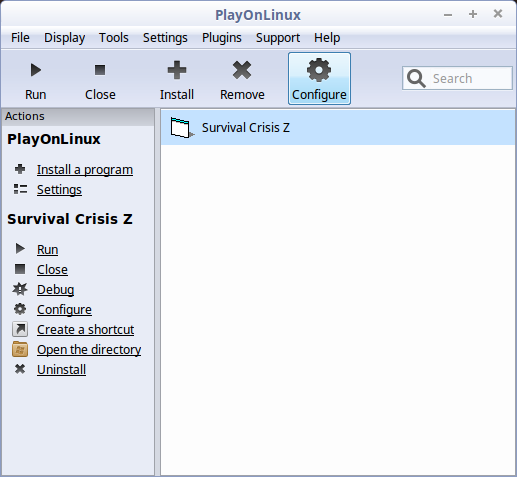This screenshot has width=517, height=477.
Task: Open the Support menu
Action: pyautogui.click(x=278, y=38)
